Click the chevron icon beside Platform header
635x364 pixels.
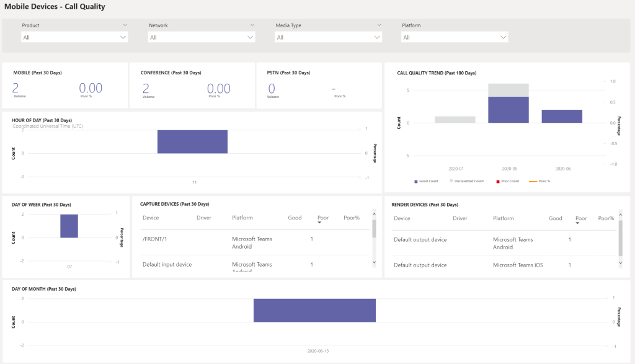pos(506,25)
